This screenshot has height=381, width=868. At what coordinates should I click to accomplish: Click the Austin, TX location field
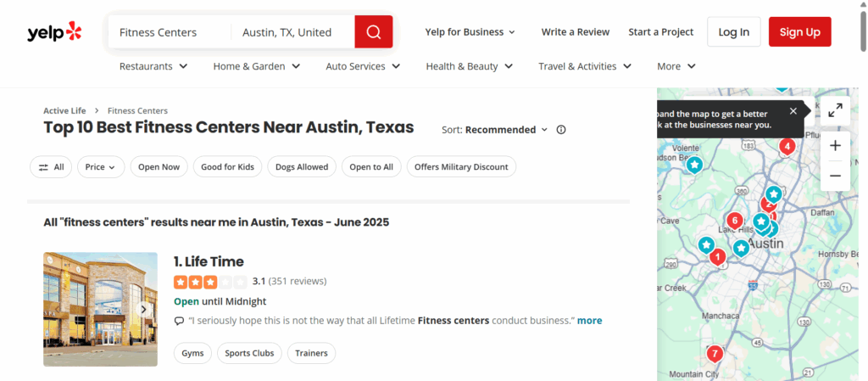pos(292,32)
